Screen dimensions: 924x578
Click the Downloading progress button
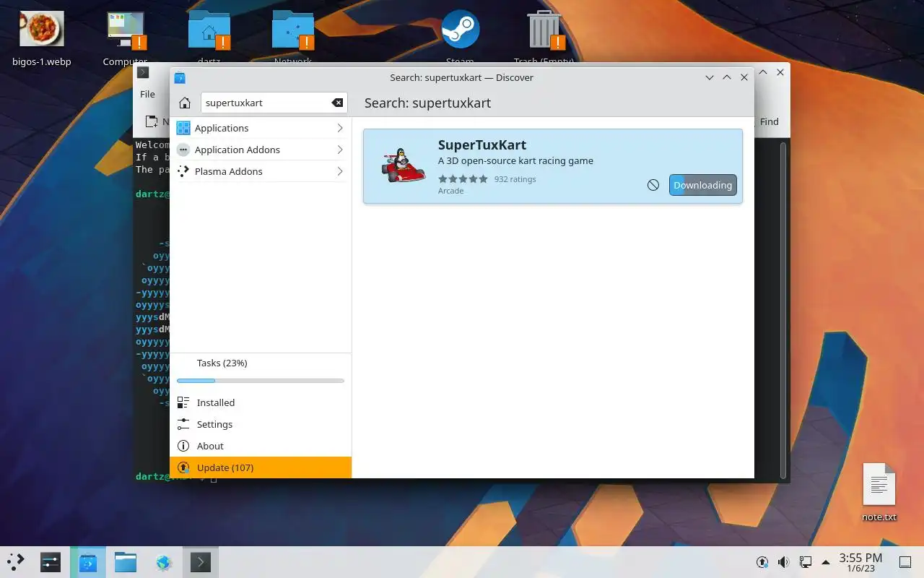[x=703, y=185]
